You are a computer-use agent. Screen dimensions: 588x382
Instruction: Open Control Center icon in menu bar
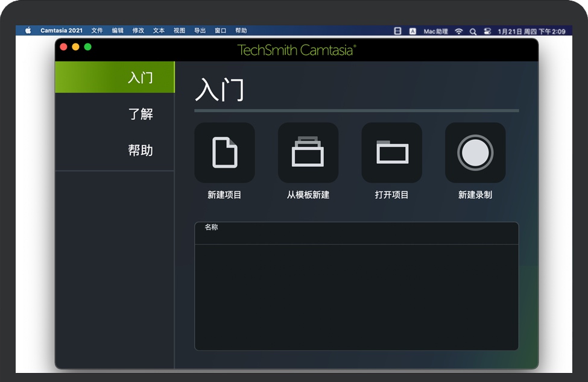pos(487,31)
